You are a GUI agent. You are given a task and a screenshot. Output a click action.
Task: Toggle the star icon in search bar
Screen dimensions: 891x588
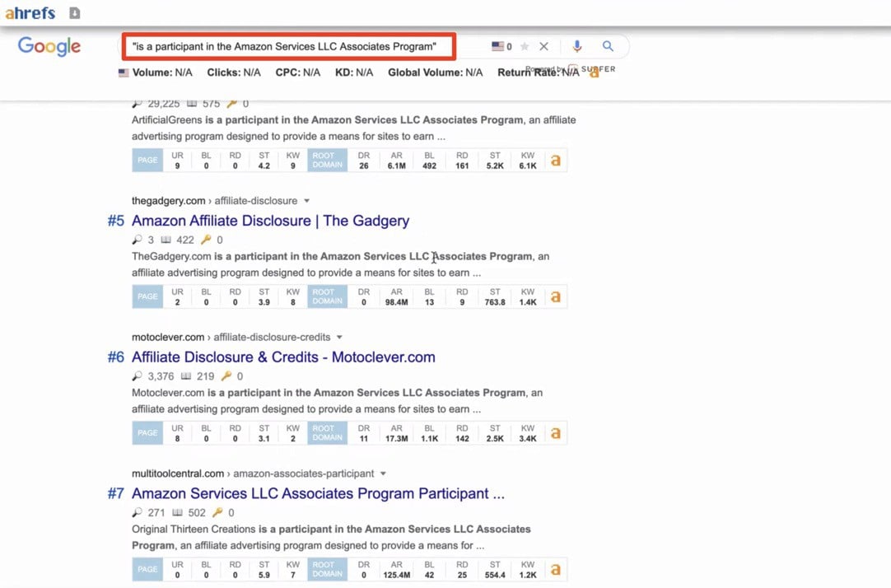525,47
